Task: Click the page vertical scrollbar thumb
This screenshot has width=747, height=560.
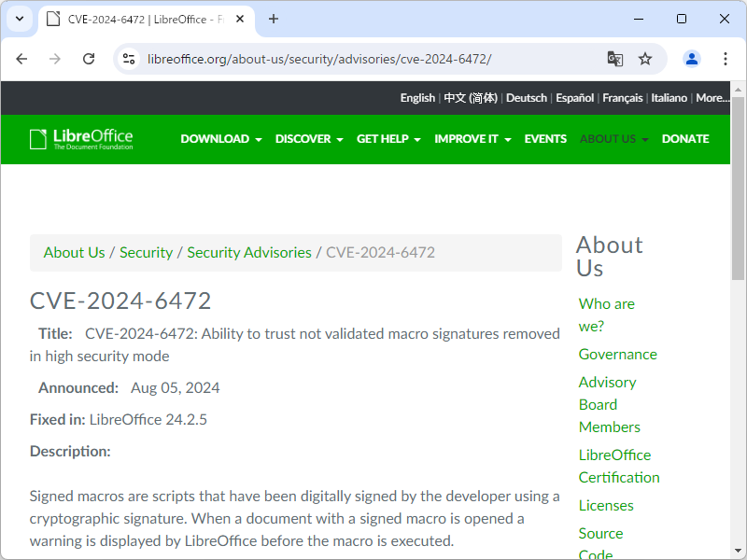Action: [x=738, y=189]
